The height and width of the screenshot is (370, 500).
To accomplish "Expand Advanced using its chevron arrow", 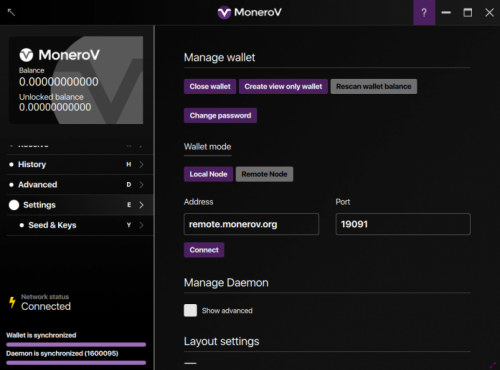I will [x=141, y=184].
